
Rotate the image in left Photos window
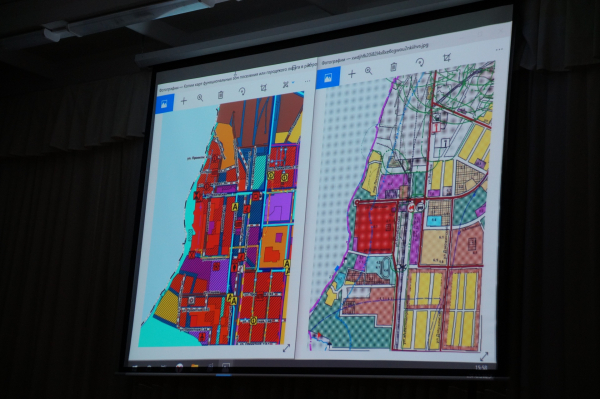(242, 91)
